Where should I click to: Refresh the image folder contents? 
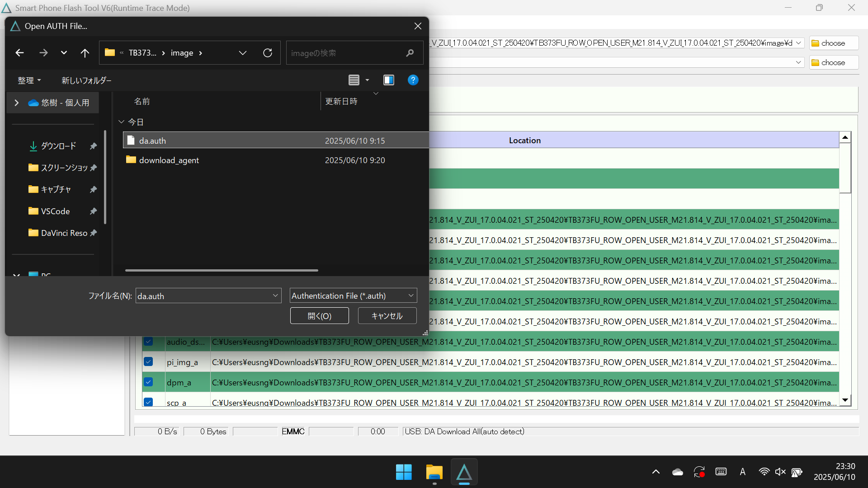coord(268,52)
